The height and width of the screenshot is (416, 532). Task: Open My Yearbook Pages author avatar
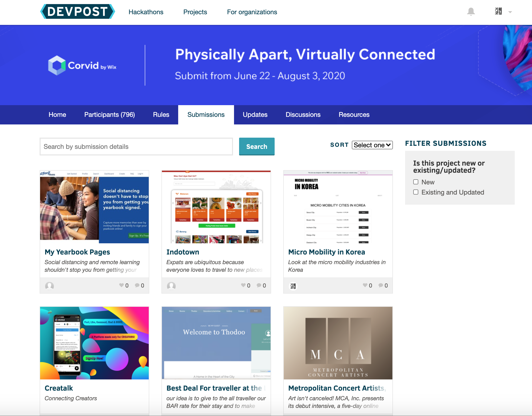click(x=49, y=286)
